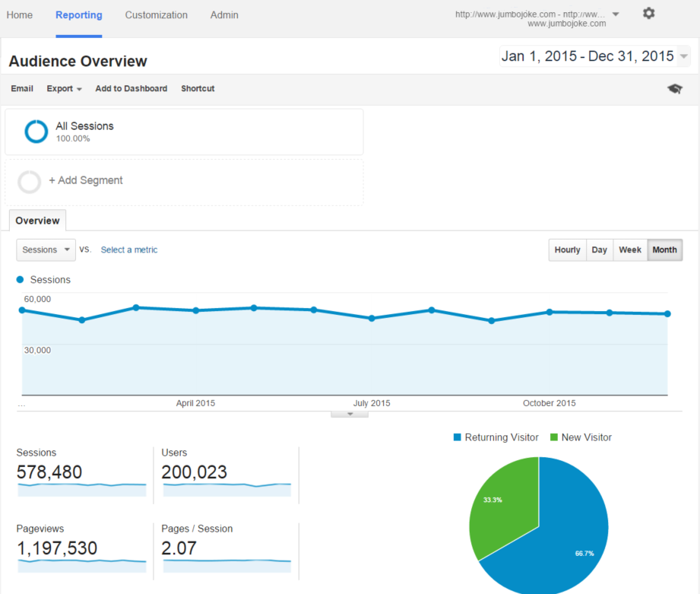This screenshot has width=700, height=594.
Task: Click the empty Add Segment circle icon
Action: tap(30, 182)
